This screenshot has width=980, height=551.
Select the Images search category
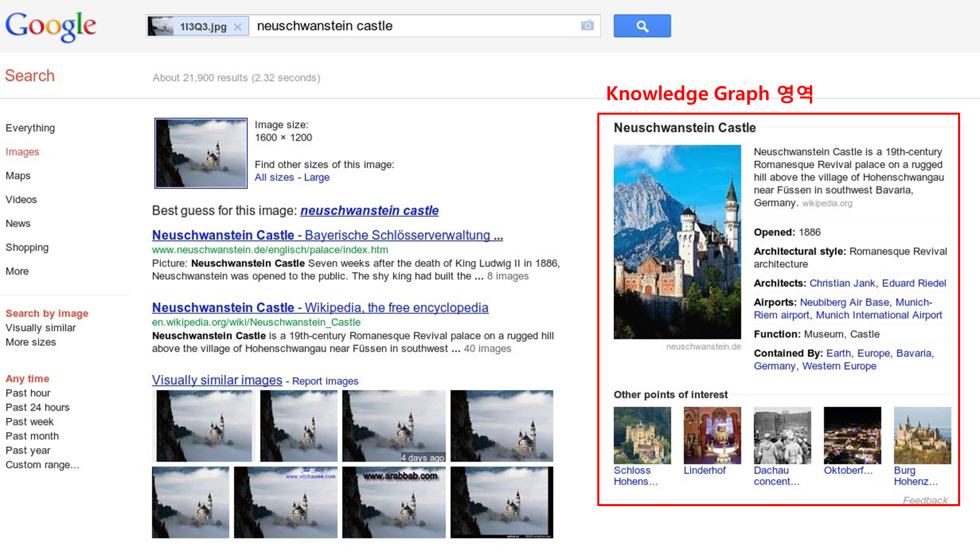[22, 152]
